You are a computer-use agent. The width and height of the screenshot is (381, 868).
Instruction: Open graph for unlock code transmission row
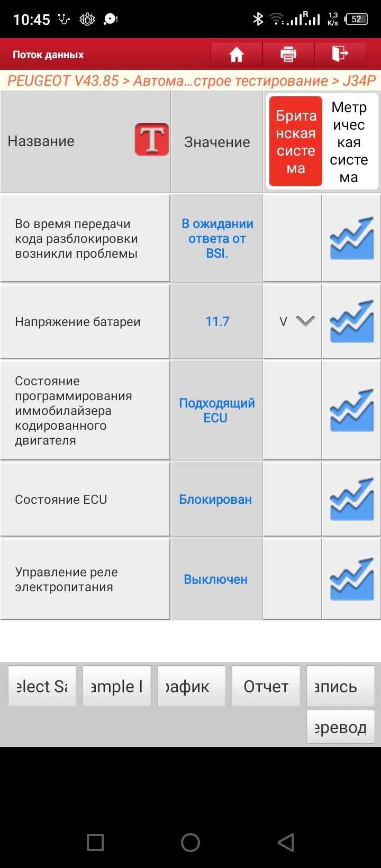[352, 239]
